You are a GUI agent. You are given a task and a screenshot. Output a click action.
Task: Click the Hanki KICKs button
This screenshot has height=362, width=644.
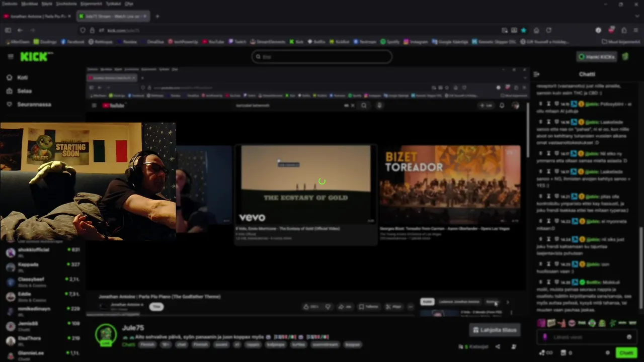click(596, 57)
